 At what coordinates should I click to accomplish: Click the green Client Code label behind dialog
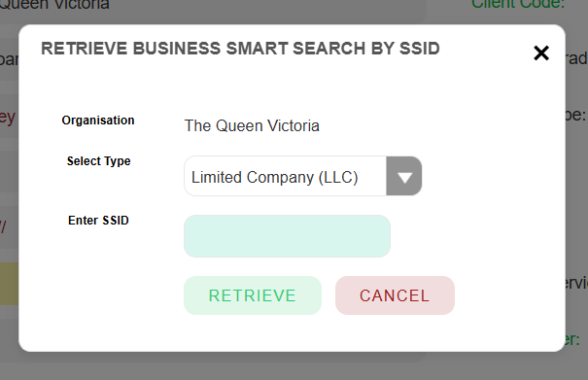coord(518,4)
